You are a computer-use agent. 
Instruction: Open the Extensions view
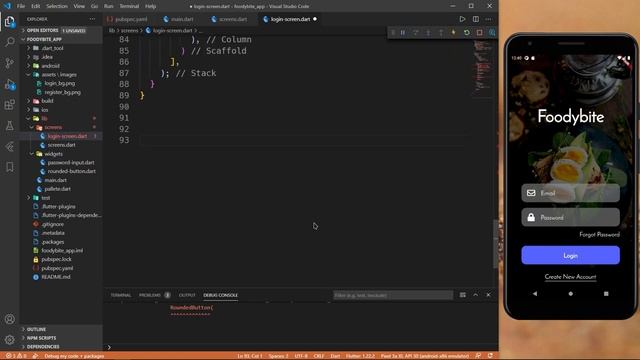coord(9,105)
